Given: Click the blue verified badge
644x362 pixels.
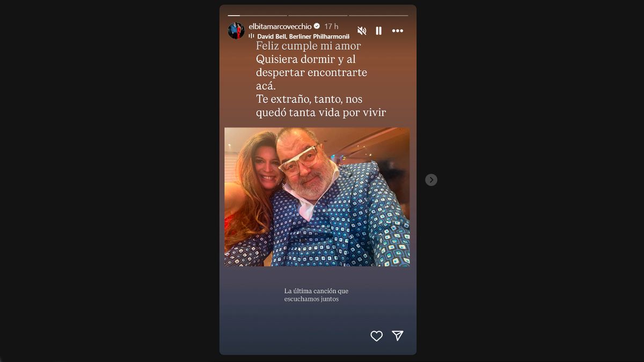Looking at the screenshot, I should coord(317,26).
